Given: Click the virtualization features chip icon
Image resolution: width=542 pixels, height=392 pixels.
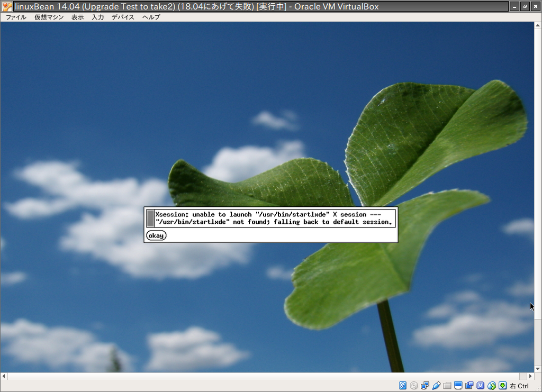Looking at the screenshot, I should (x=480, y=386).
